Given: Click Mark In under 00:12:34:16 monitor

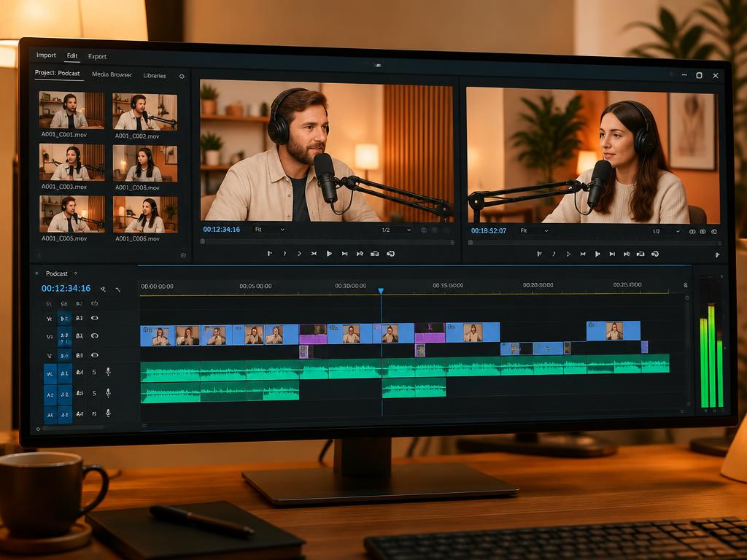Looking at the screenshot, I should point(270,254).
